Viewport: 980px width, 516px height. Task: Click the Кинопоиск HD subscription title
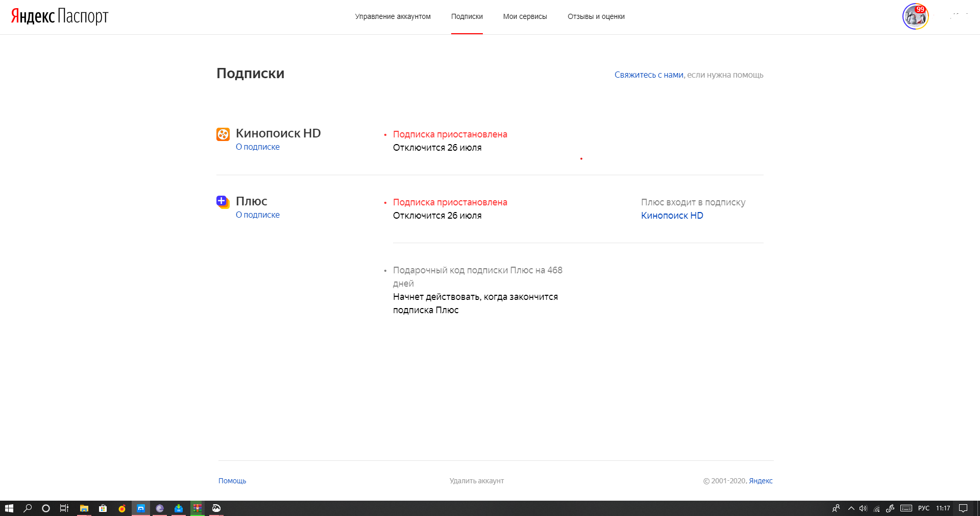click(x=278, y=133)
